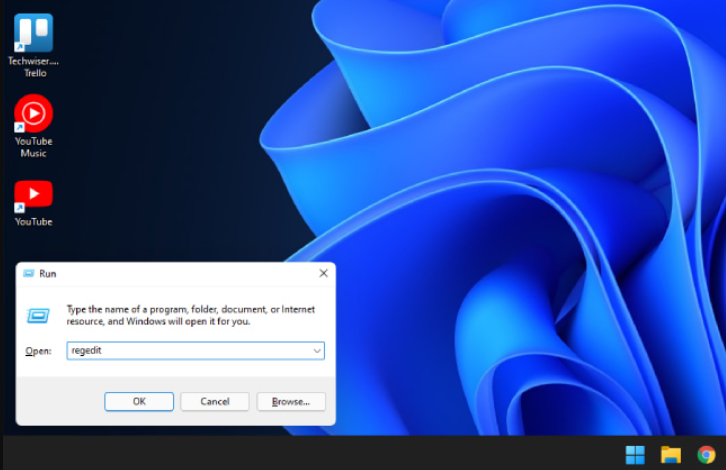Click Browse... to pick a program
The height and width of the screenshot is (470, 726).
click(x=291, y=401)
